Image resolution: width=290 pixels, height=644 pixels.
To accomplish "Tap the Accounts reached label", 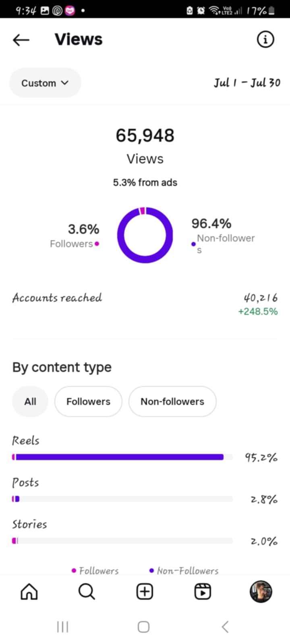I will [57, 298].
